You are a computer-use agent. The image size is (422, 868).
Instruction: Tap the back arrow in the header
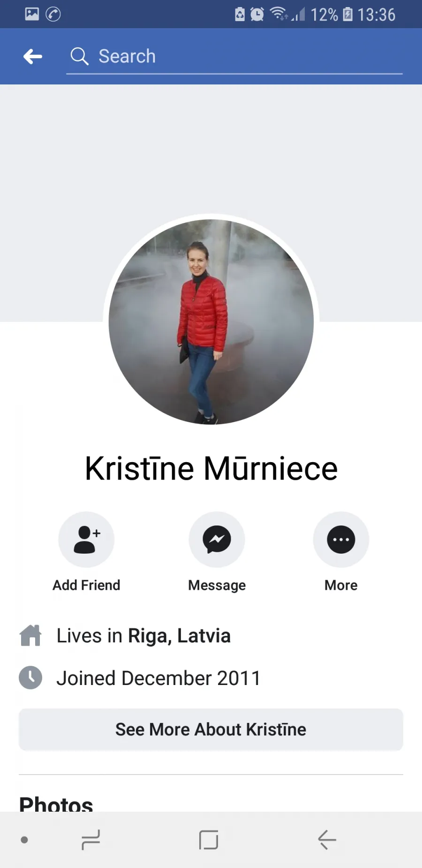tap(33, 56)
